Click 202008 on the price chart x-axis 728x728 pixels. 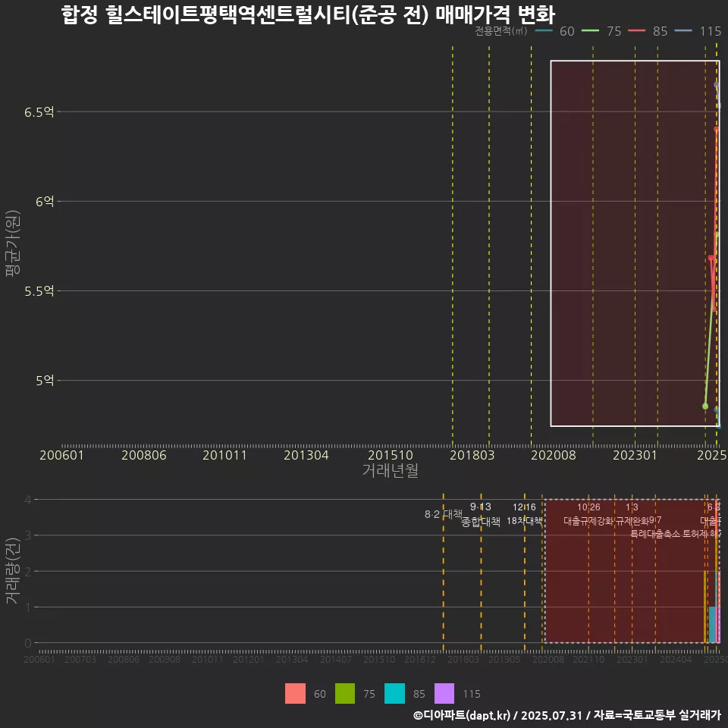554,455
